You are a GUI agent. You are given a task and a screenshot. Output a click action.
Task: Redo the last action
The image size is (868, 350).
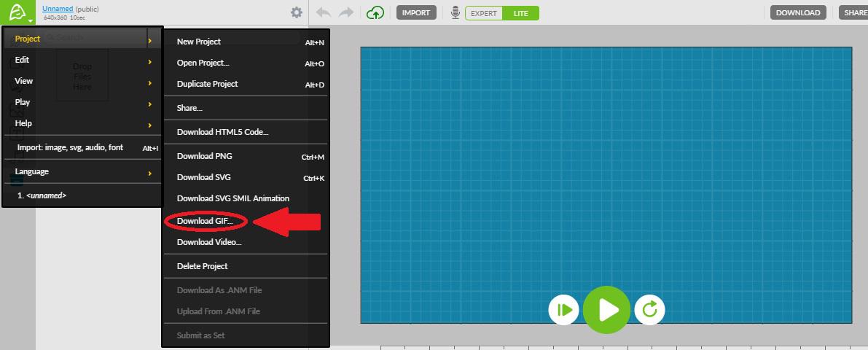(346, 12)
